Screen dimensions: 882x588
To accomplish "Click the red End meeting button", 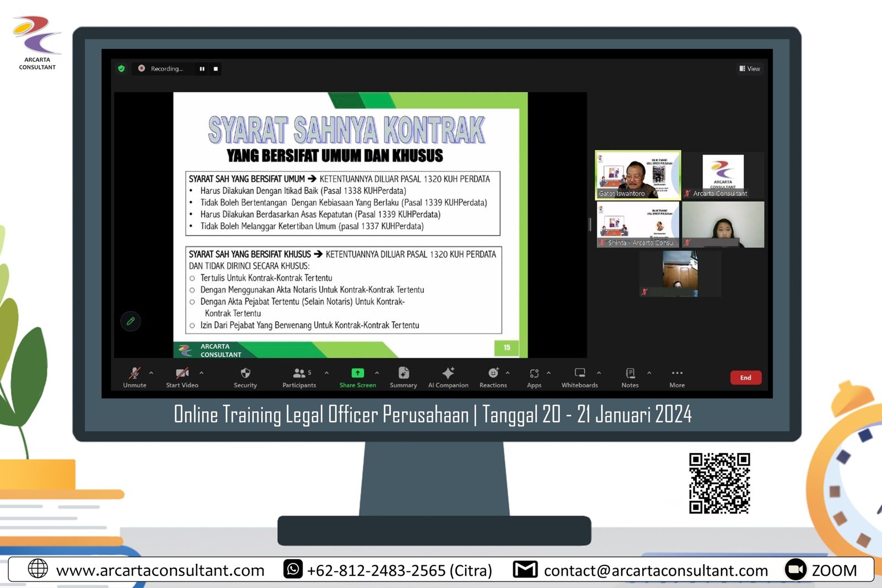I will (745, 377).
